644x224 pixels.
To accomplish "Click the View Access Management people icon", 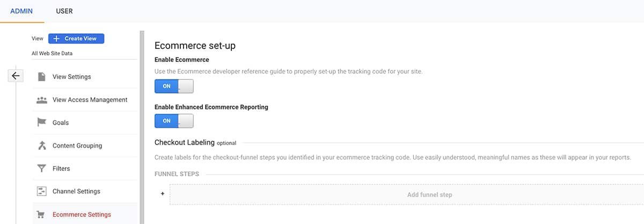I will (x=41, y=100).
